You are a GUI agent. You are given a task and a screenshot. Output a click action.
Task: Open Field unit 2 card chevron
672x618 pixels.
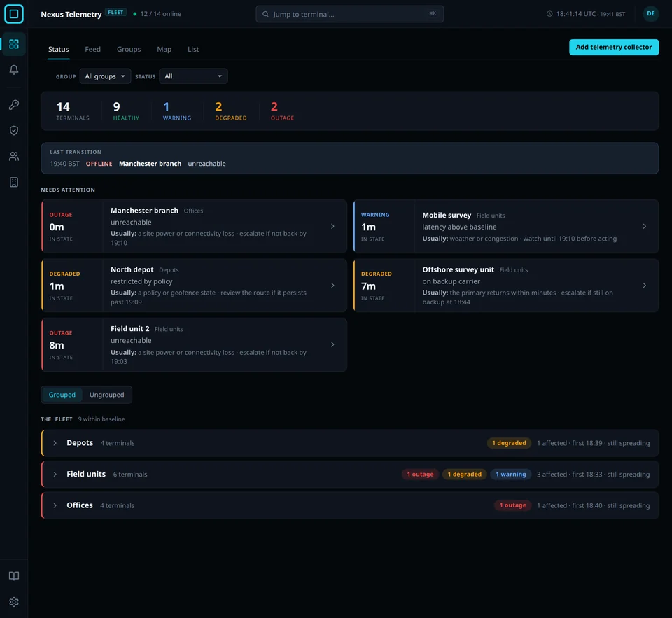332,344
